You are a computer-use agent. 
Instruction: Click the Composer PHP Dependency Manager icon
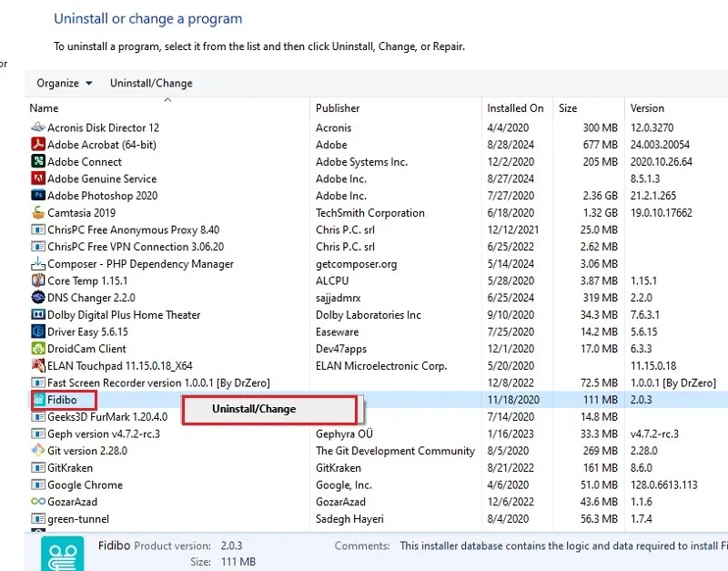click(38, 263)
